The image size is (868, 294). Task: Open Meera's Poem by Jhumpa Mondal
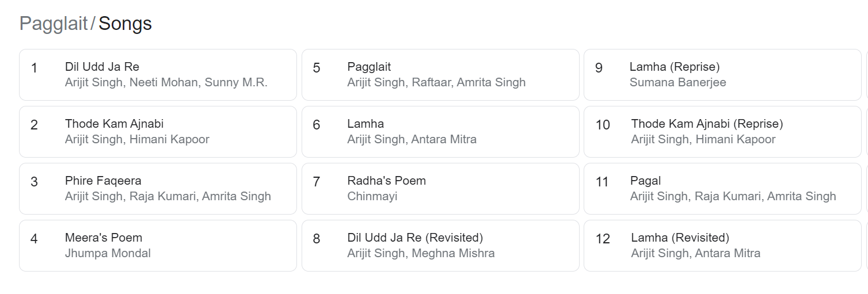point(158,246)
